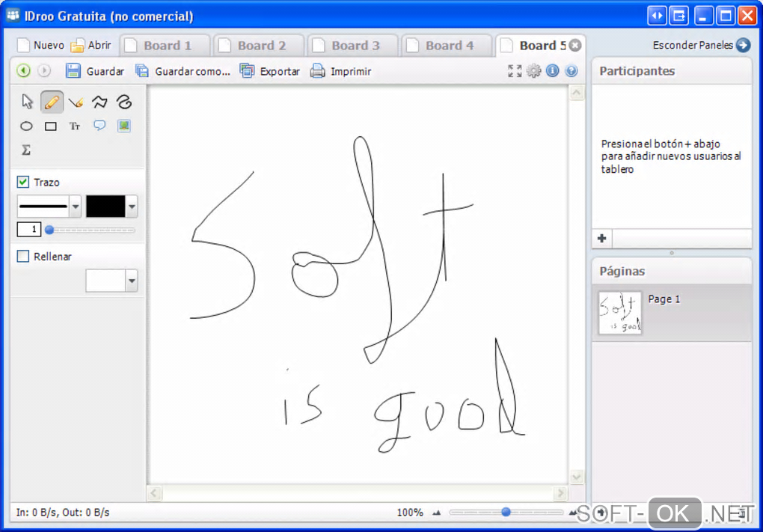Open the line style dropdown
This screenshot has height=532, width=763.
(x=75, y=207)
